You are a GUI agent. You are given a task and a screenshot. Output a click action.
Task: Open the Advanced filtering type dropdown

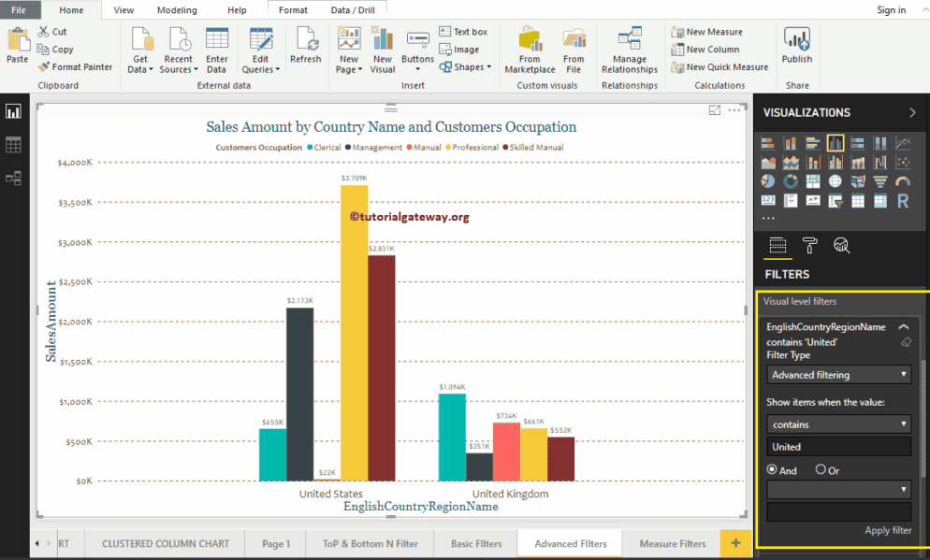[838, 375]
